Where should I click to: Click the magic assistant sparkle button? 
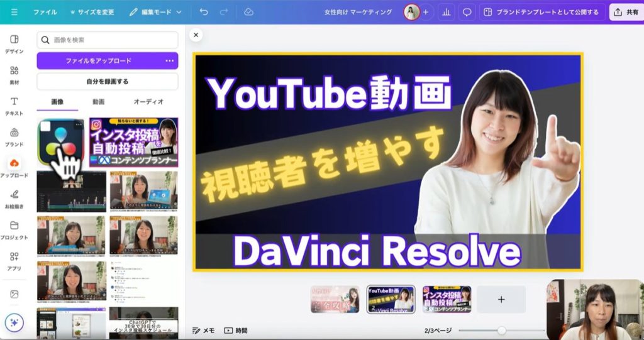pyautogui.click(x=14, y=322)
